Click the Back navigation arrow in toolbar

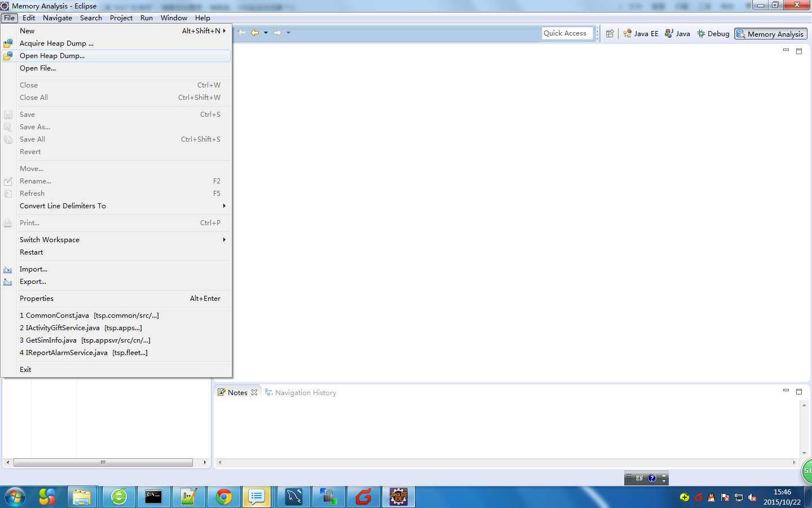click(255, 33)
